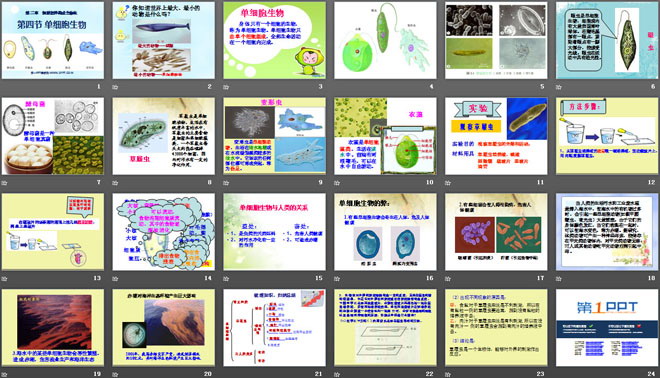
Task: Select slide 13 thumbnail with beaker diagram
Action: [53, 232]
